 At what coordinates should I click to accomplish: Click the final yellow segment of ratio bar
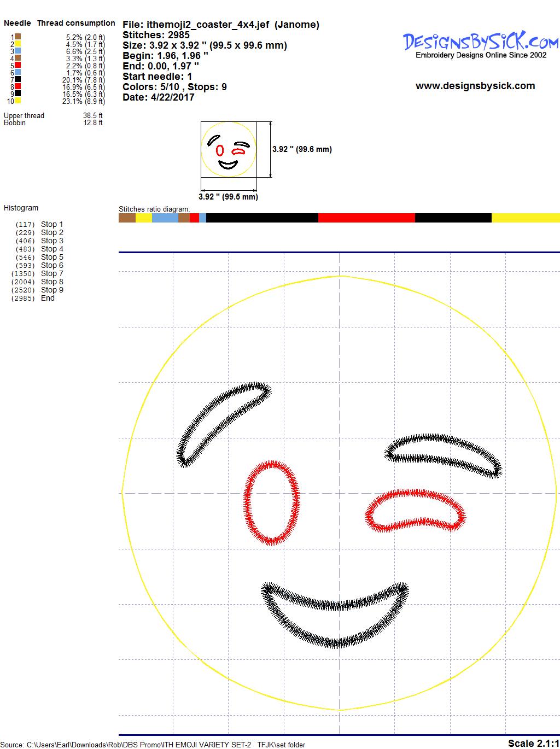click(x=525, y=218)
